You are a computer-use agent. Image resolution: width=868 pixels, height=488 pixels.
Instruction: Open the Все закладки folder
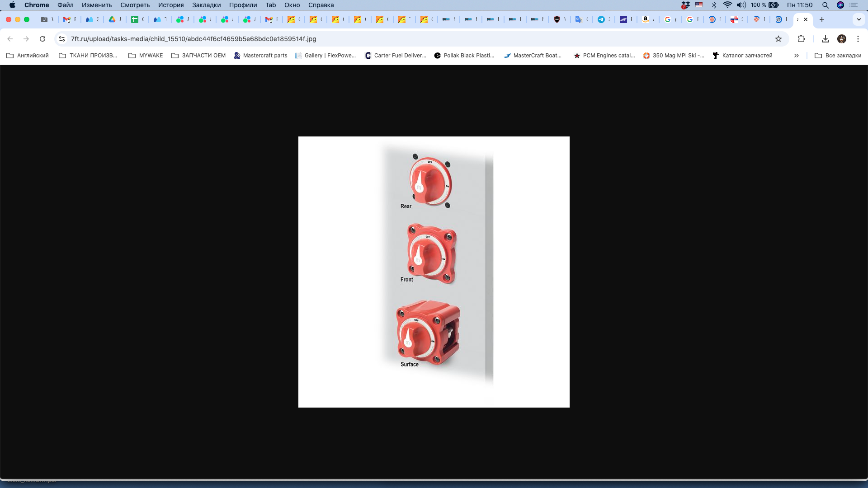(838, 56)
